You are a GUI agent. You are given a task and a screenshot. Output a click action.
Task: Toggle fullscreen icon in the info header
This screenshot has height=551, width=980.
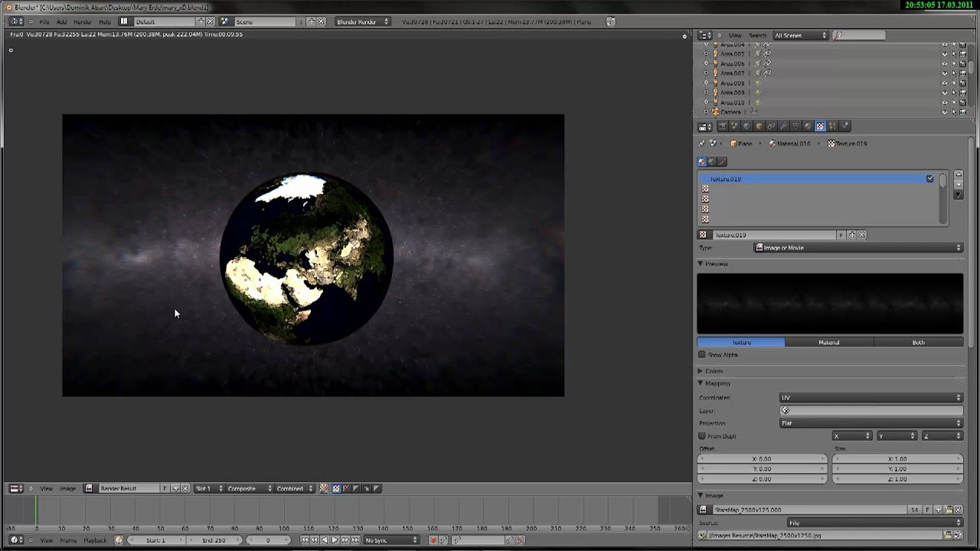[610, 21]
